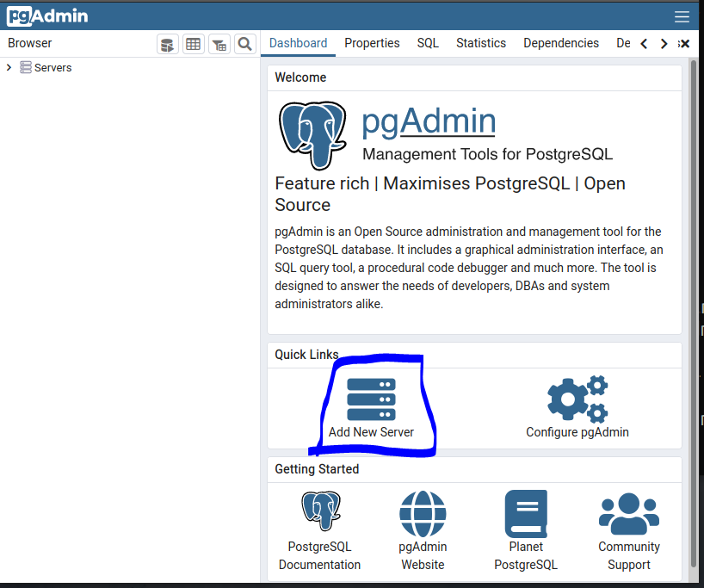Click the Servers tree icon
704x588 pixels.
coord(26,67)
